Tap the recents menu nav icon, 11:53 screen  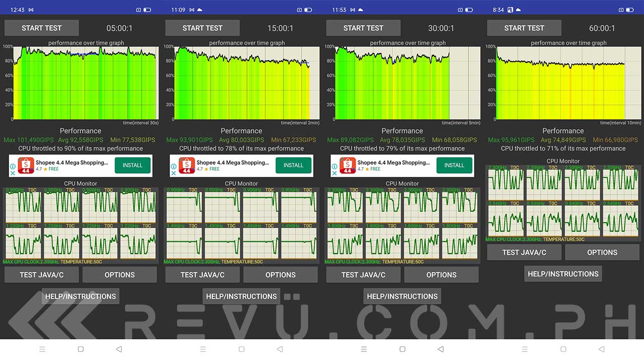coord(364,349)
